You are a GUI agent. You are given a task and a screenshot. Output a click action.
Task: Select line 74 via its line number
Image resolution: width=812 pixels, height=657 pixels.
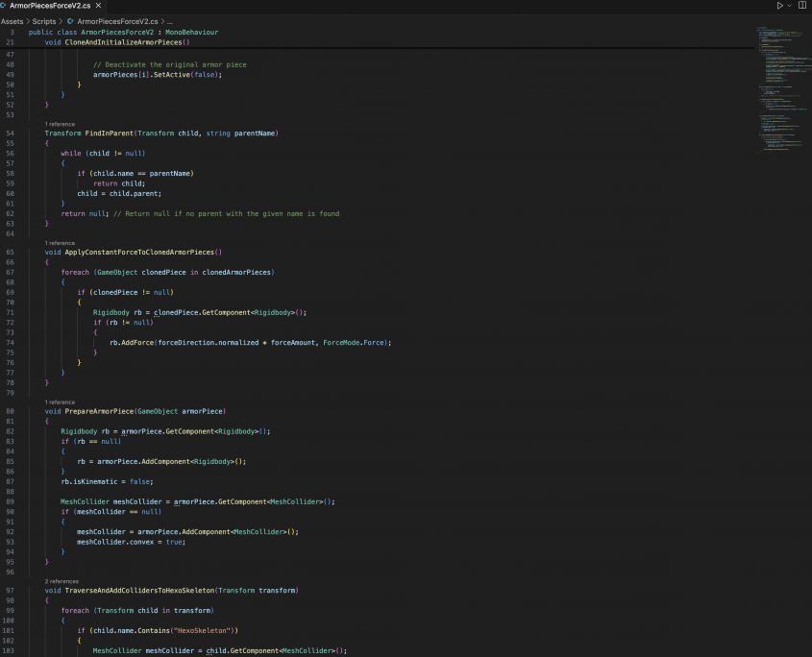point(10,342)
